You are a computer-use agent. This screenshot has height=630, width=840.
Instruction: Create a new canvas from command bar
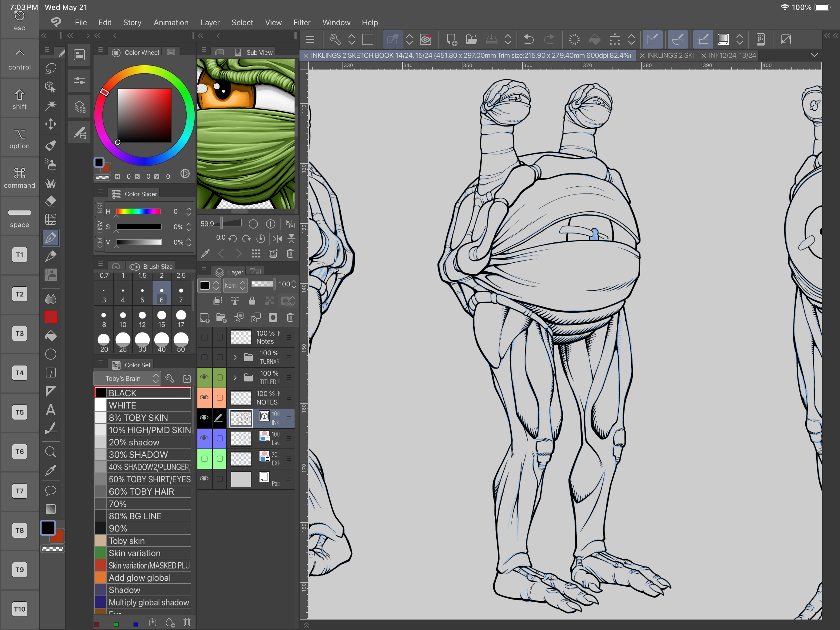(452, 39)
